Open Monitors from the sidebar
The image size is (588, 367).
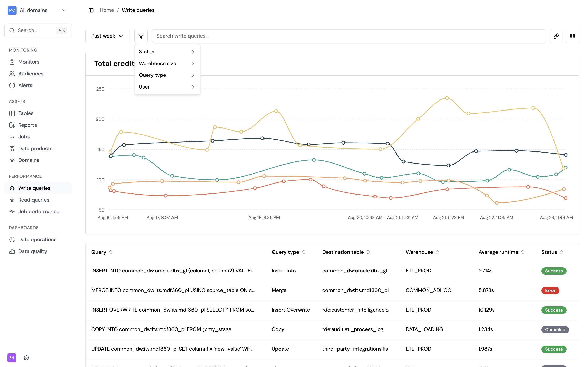(29, 62)
